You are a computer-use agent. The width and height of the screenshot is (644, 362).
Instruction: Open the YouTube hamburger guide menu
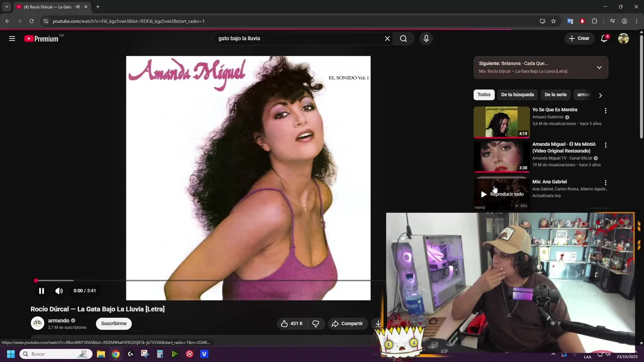click(x=12, y=39)
